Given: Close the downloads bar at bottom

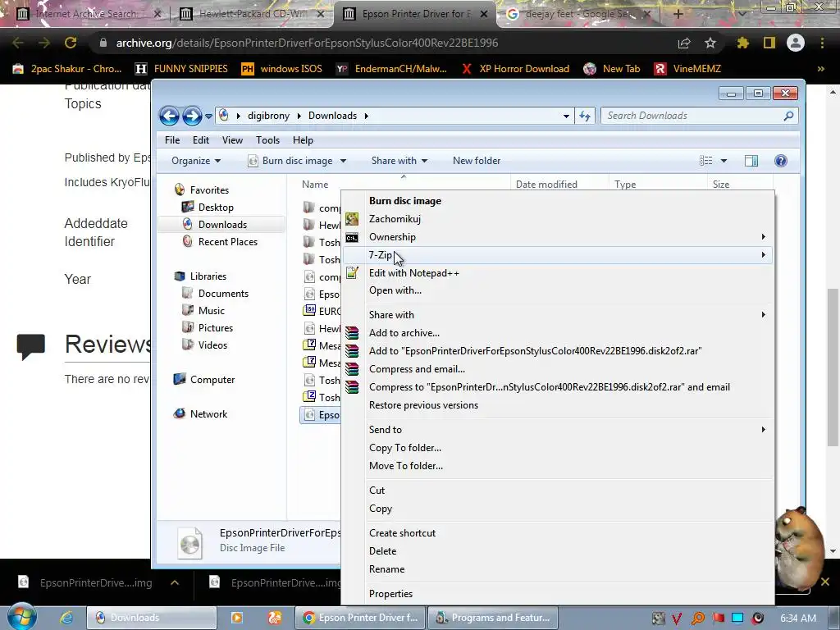Looking at the screenshot, I should point(825,582).
